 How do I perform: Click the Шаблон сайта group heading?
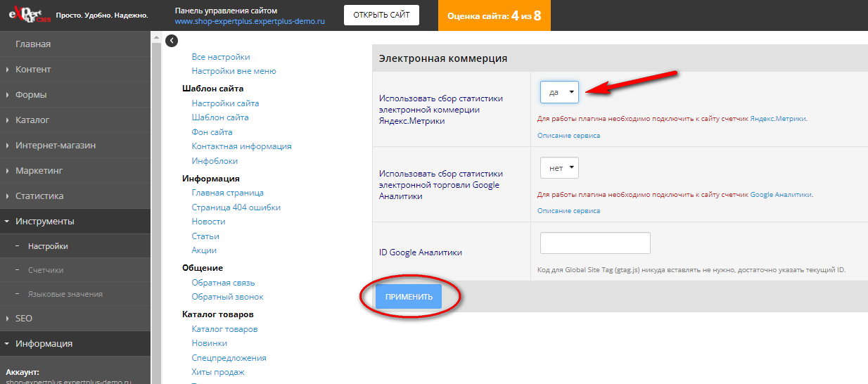click(x=213, y=89)
